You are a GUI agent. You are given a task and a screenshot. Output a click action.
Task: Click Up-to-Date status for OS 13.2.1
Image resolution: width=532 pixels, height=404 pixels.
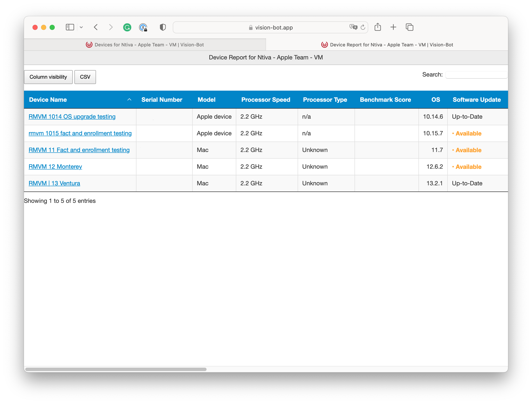click(467, 183)
